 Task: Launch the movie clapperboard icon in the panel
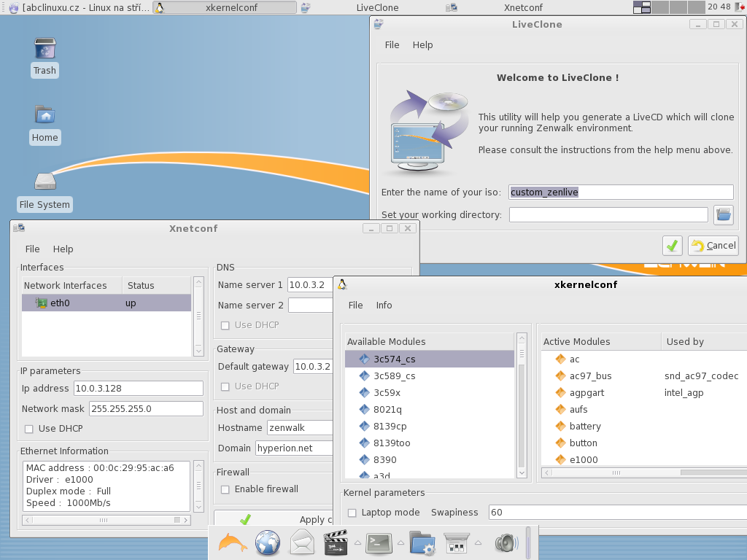click(x=336, y=543)
